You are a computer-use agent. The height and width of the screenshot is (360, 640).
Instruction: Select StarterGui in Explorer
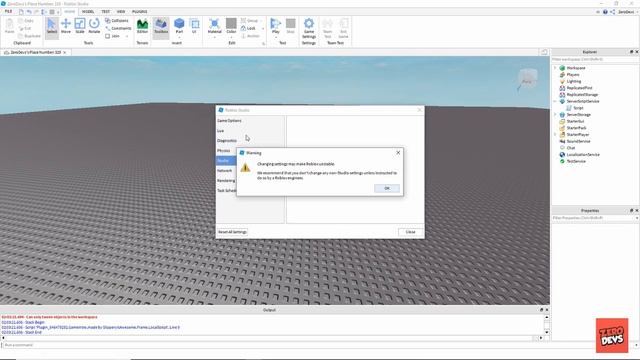click(575, 121)
